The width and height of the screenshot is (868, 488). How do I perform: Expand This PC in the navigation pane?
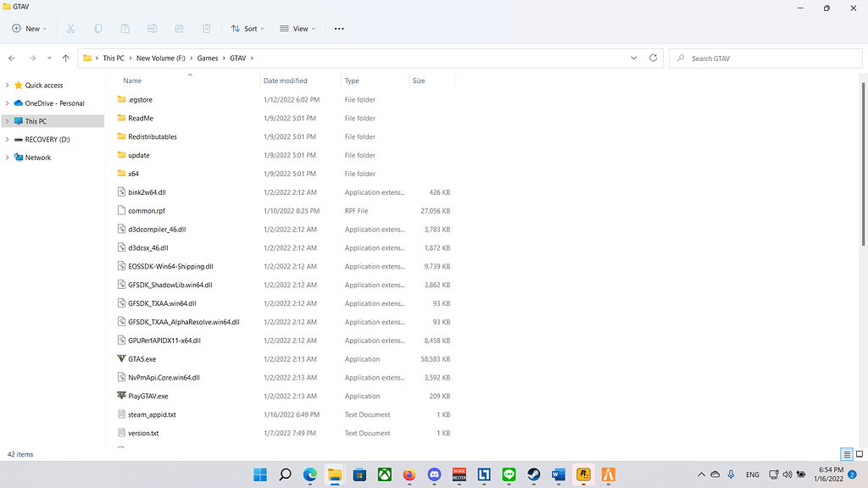point(6,120)
